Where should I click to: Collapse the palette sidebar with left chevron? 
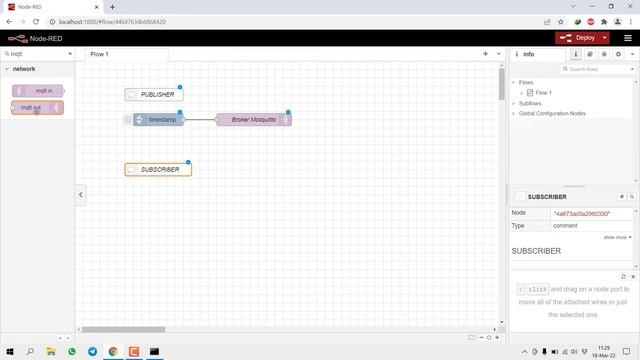pyautogui.click(x=81, y=195)
